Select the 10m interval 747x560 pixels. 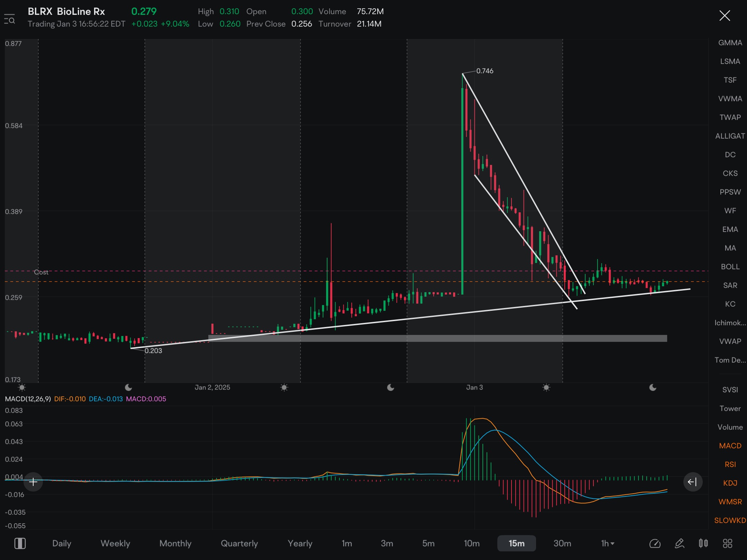472,543
